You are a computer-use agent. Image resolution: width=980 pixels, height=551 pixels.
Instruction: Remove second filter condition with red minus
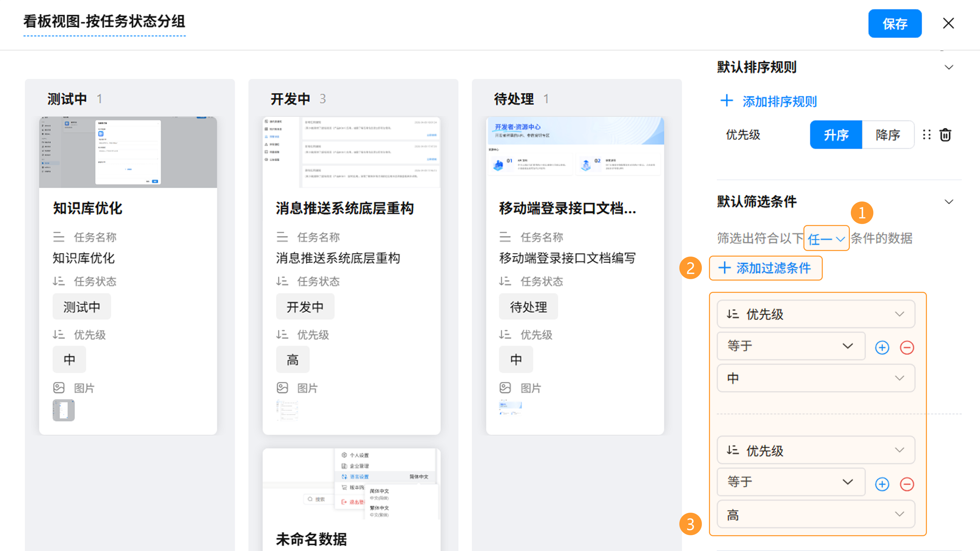907,484
